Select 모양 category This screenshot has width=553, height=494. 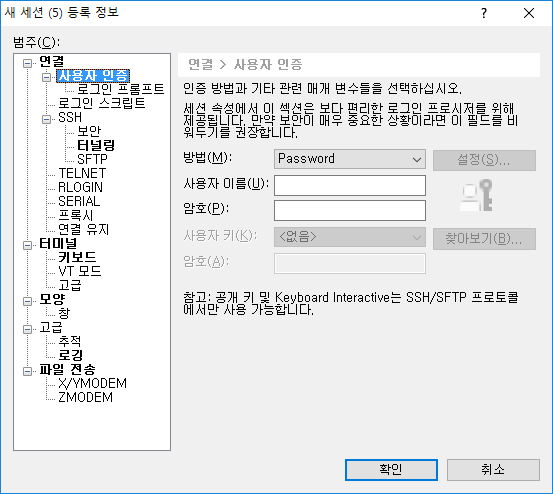click(x=52, y=299)
